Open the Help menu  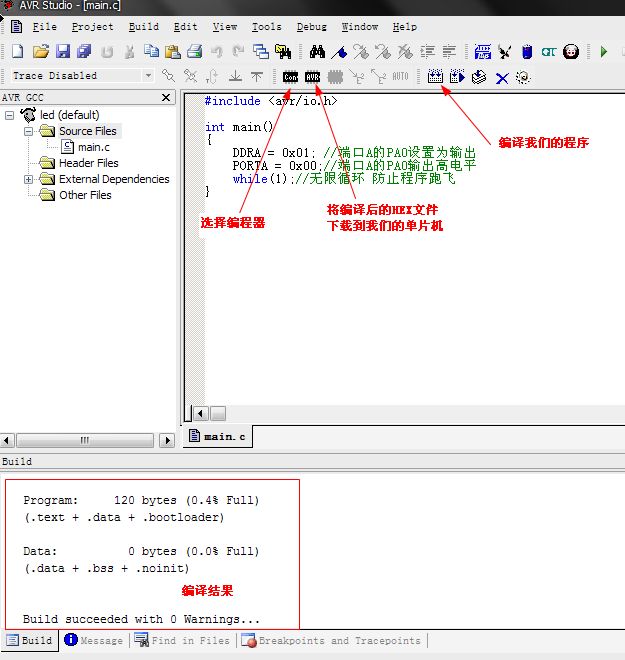click(x=405, y=27)
